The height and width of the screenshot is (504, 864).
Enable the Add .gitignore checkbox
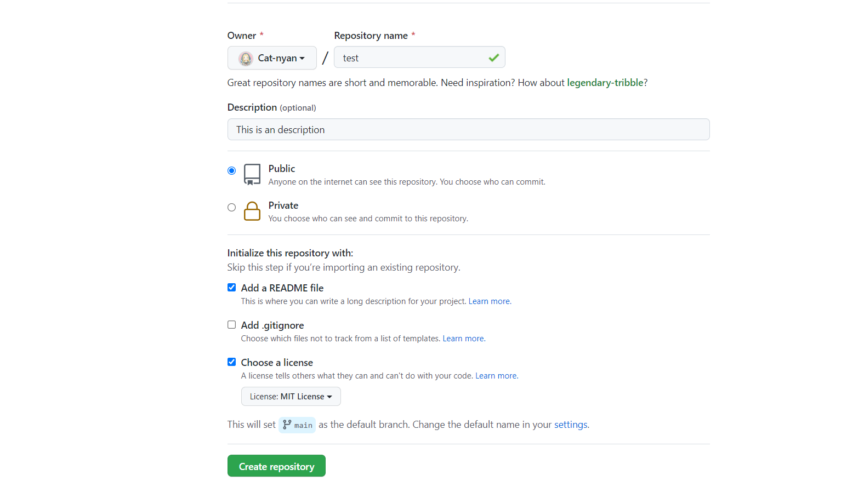click(x=232, y=325)
